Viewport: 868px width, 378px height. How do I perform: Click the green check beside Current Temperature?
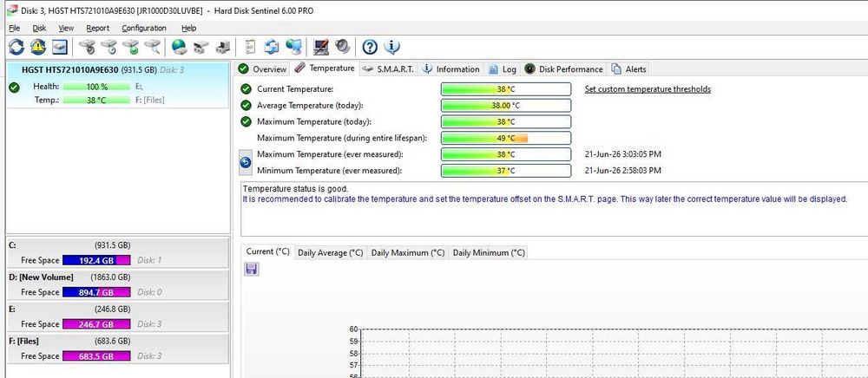pyautogui.click(x=246, y=89)
